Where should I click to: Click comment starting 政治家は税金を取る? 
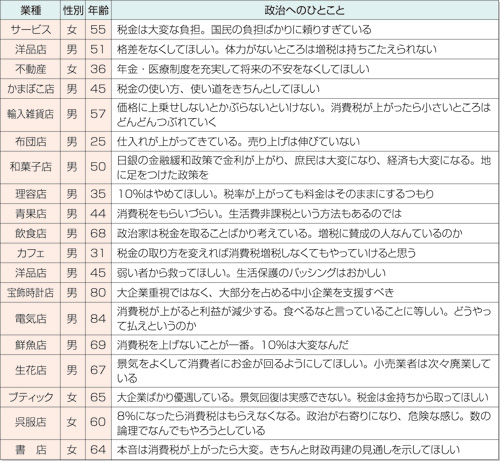coord(305,233)
